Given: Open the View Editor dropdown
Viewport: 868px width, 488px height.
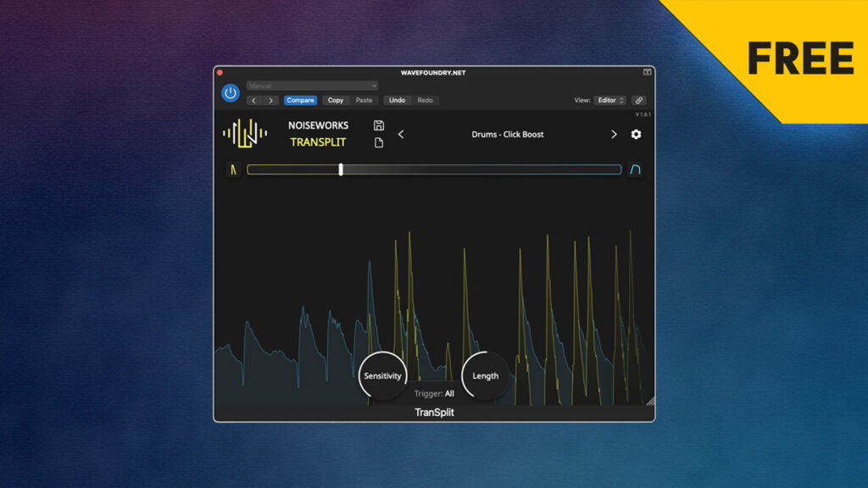Looking at the screenshot, I should (x=609, y=100).
